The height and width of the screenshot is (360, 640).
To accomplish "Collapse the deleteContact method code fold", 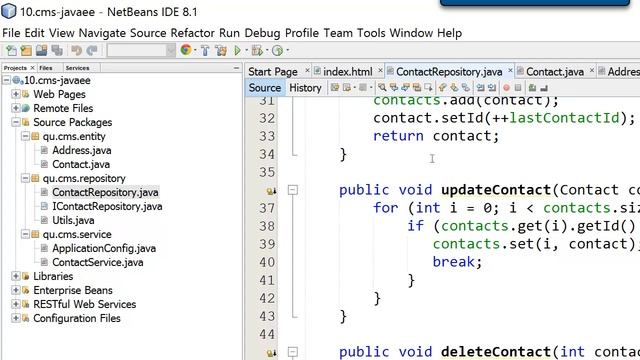I will click(293, 352).
